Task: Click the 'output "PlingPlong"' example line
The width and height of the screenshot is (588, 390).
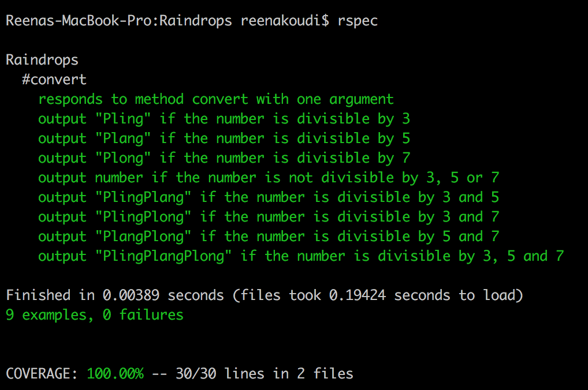Action: click(269, 216)
